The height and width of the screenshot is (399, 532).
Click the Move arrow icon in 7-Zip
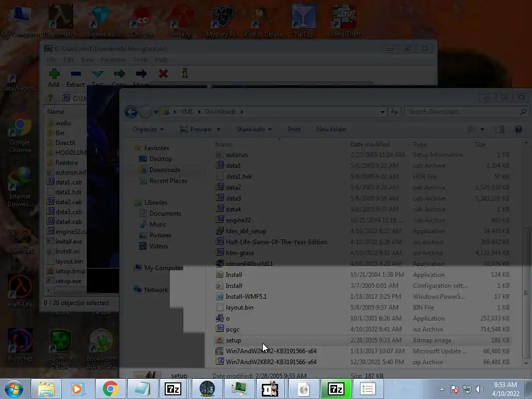[x=141, y=74]
